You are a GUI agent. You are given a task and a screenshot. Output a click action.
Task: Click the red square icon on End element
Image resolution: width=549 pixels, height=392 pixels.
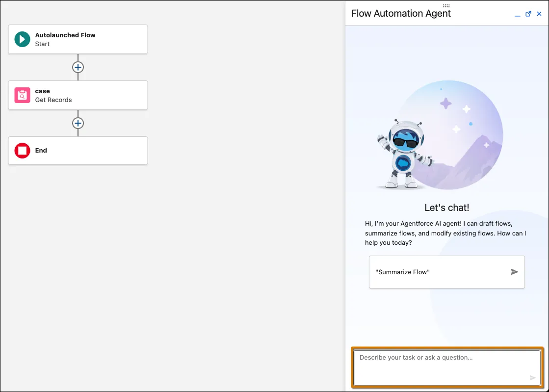coord(22,151)
